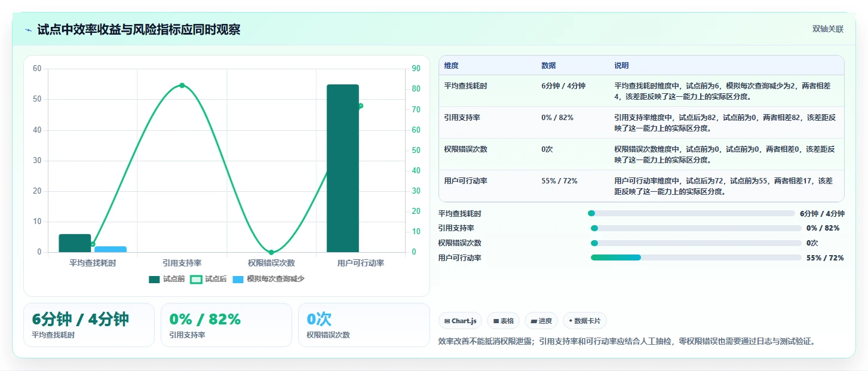Click the 权限错误次数 progress bar
This screenshot has width=868, height=371.
696,243
